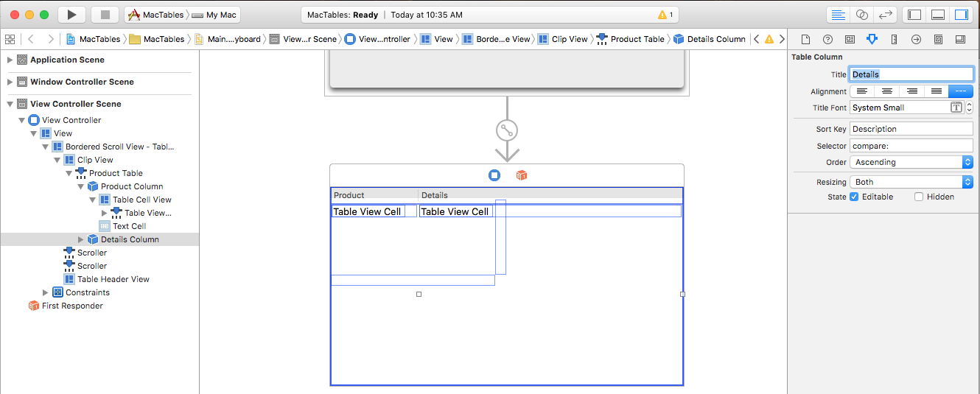This screenshot has width=980, height=394.
Task: Open the related items grid menu
Action: 10,39
